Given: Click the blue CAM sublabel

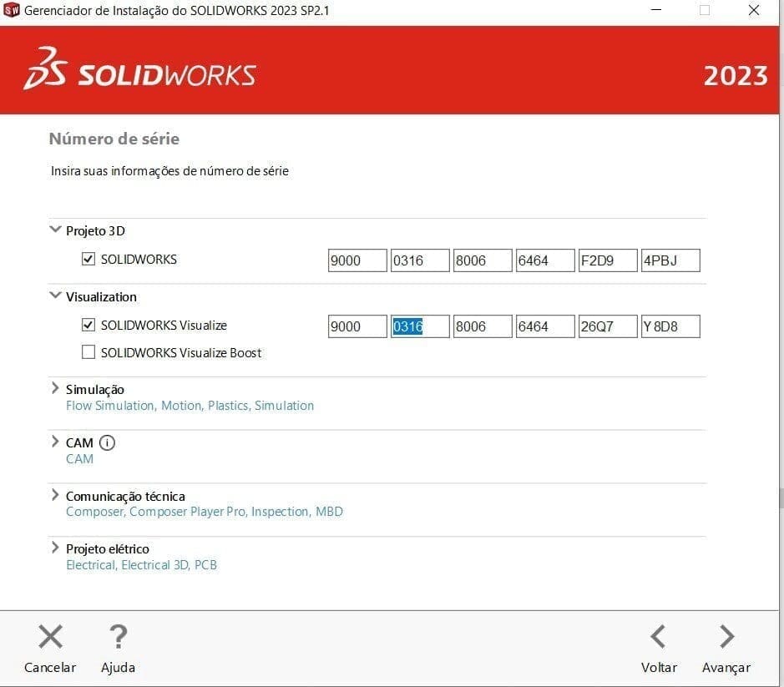Looking at the screenshot, I should 79,459.
